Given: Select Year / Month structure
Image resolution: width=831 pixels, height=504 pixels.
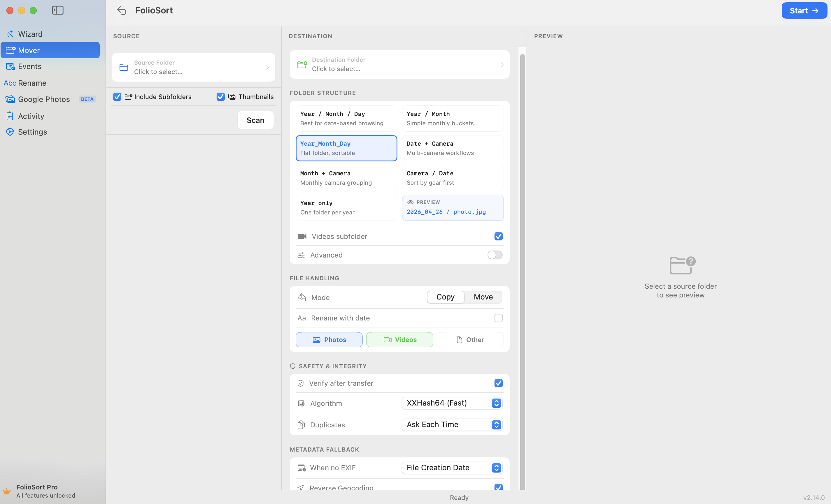Looking at the screenshot, I should coord(453,119).
